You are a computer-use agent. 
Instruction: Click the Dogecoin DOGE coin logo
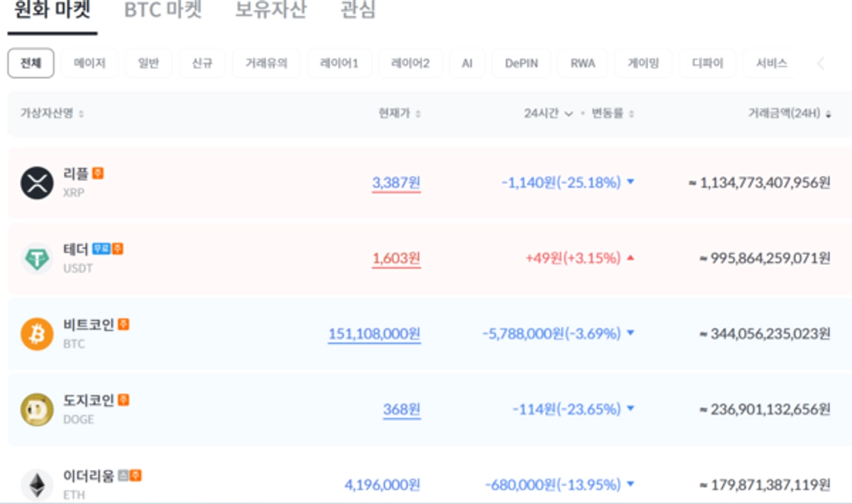click(x=37, y=410)
